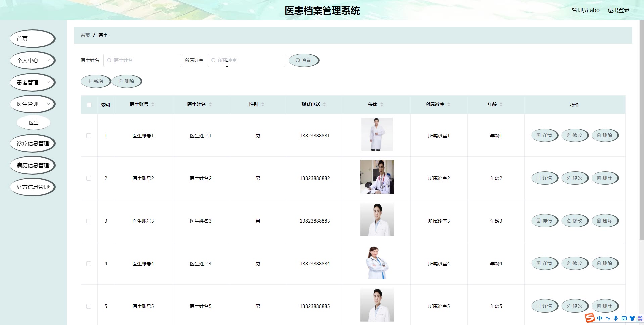Screen dimensions: 644x325
Task: Open 处方信息管理 sidebar item
Action: tap(33, 187)
